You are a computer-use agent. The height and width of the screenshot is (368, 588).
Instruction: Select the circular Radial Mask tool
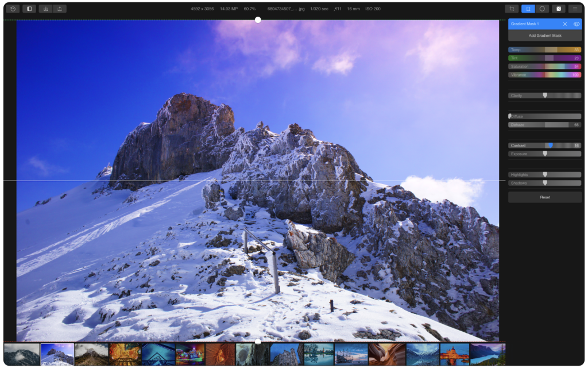[542, 9]
